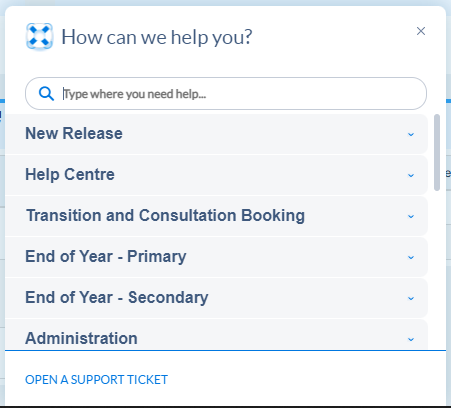Open the New Release section
The image size is (451, 408).
pyautogui.click(x=216, y=134)
